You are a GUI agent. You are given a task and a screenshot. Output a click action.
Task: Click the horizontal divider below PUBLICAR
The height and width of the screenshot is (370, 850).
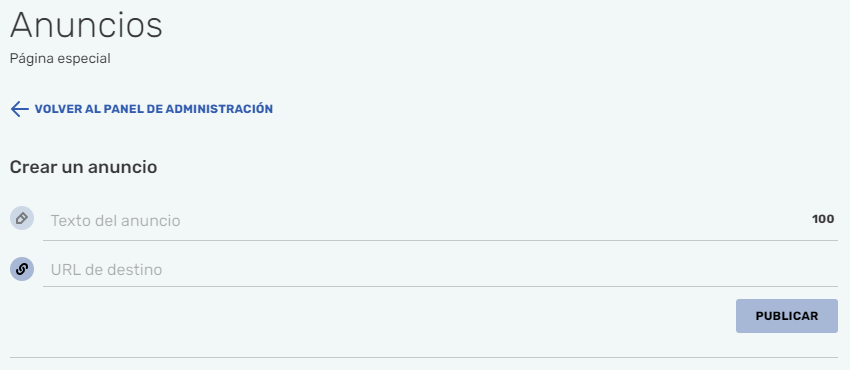pos(424,358)
